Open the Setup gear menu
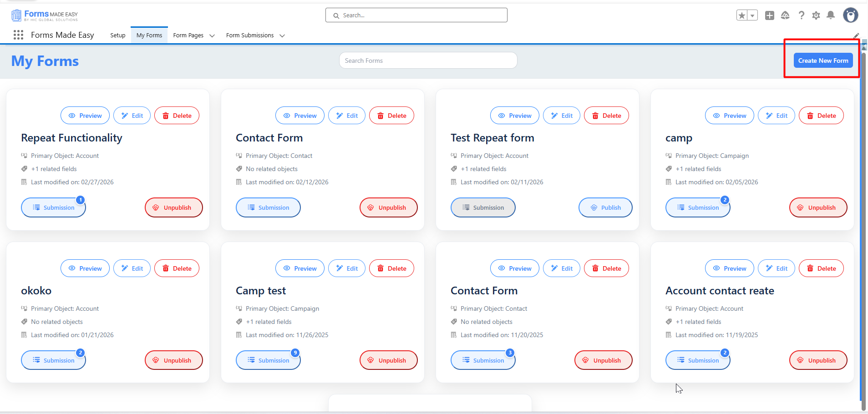 pyautogui.click(x=816, y=15)
